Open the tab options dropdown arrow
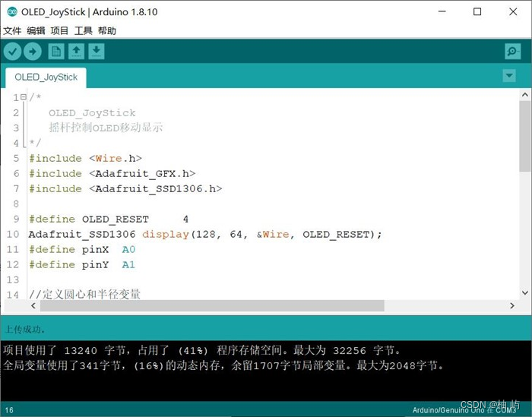 pyautogui.click(x=509, y=76)
